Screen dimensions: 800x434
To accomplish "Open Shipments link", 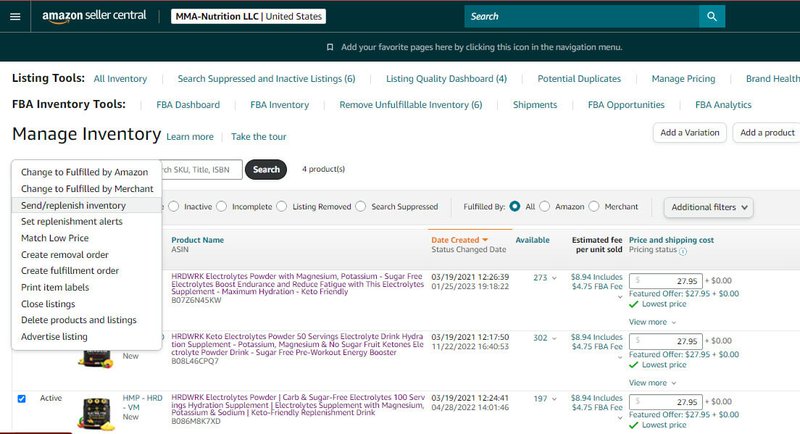I will coord(535,105).
